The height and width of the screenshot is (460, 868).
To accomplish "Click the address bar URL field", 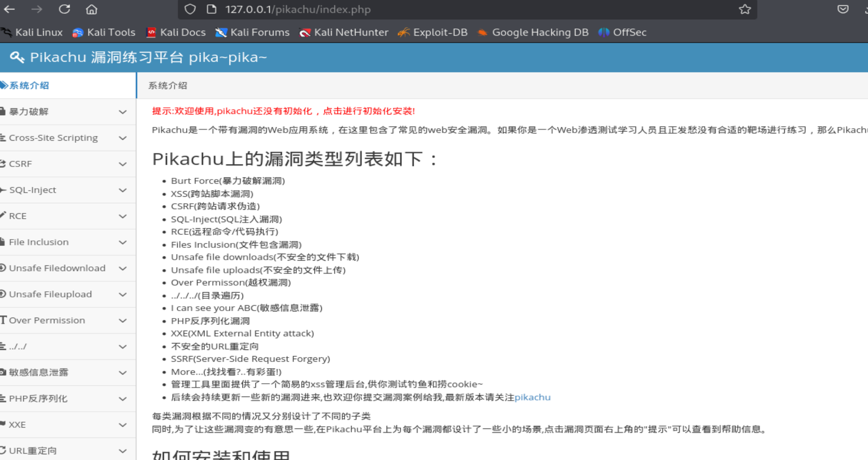I will click(467, 9).
